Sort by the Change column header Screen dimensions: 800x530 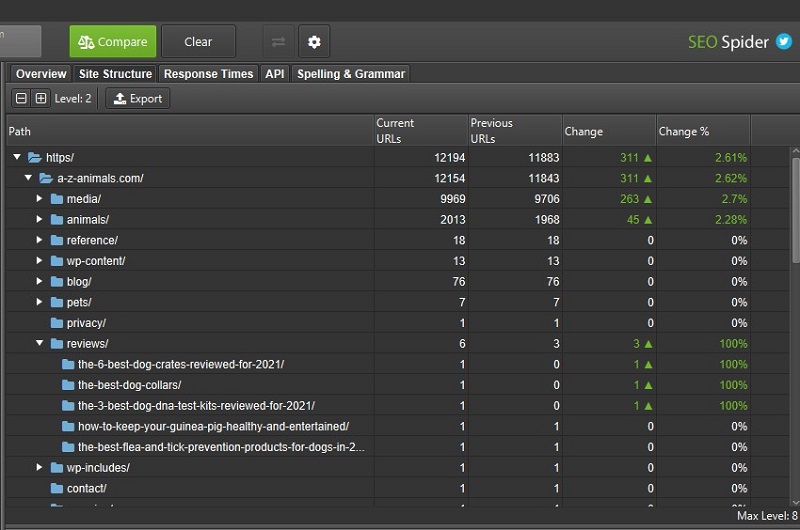609,131
